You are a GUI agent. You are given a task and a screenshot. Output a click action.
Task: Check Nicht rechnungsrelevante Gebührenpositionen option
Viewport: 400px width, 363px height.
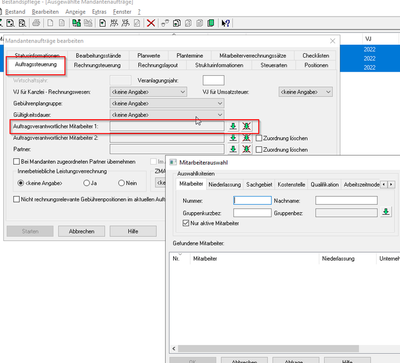(16, 199)
